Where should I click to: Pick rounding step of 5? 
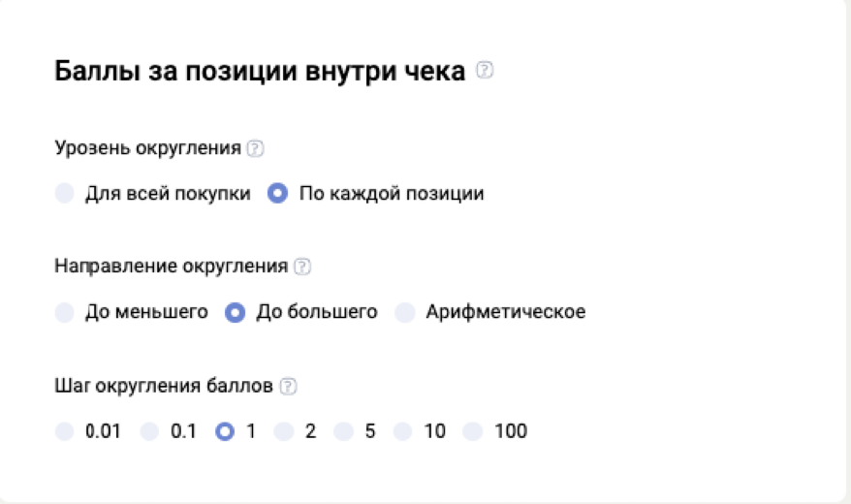click(344, 431)
